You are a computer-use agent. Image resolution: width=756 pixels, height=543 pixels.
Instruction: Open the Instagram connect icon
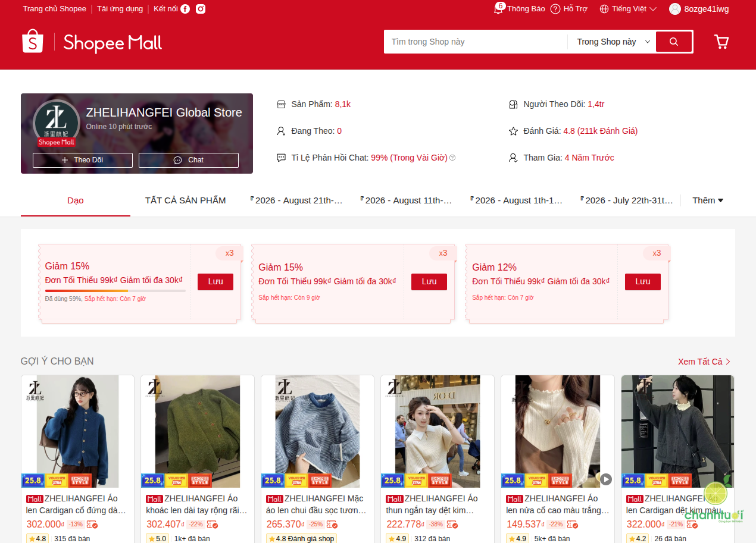click(201, 9)
